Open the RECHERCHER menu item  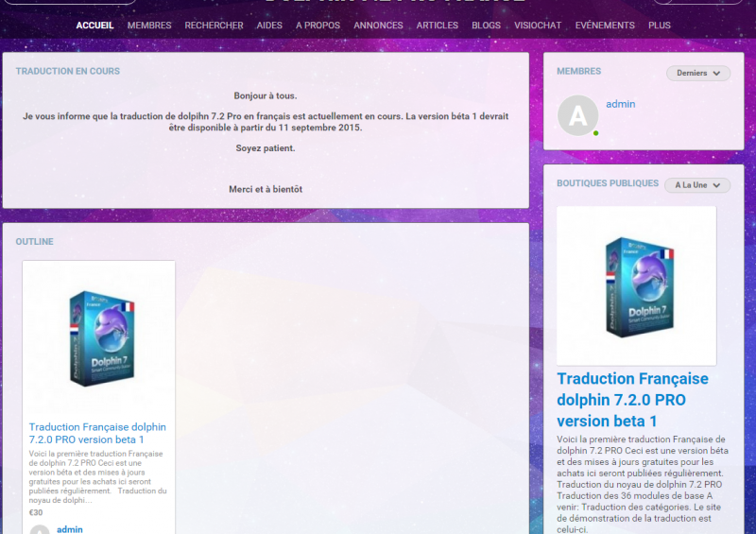(x=214, y=26)
